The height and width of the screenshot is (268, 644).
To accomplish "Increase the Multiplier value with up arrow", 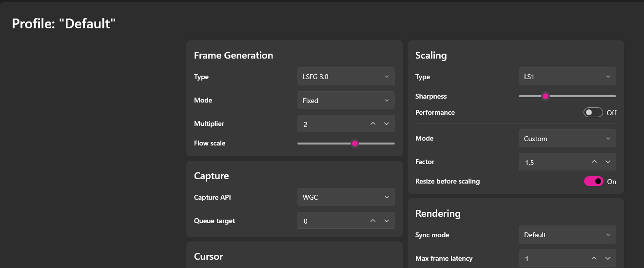I will coord(373,124).
